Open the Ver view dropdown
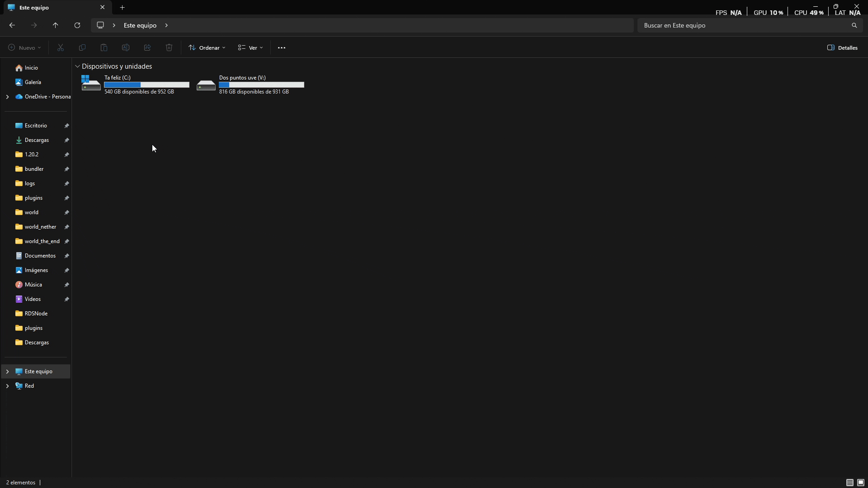 click(x=250, y=47)
